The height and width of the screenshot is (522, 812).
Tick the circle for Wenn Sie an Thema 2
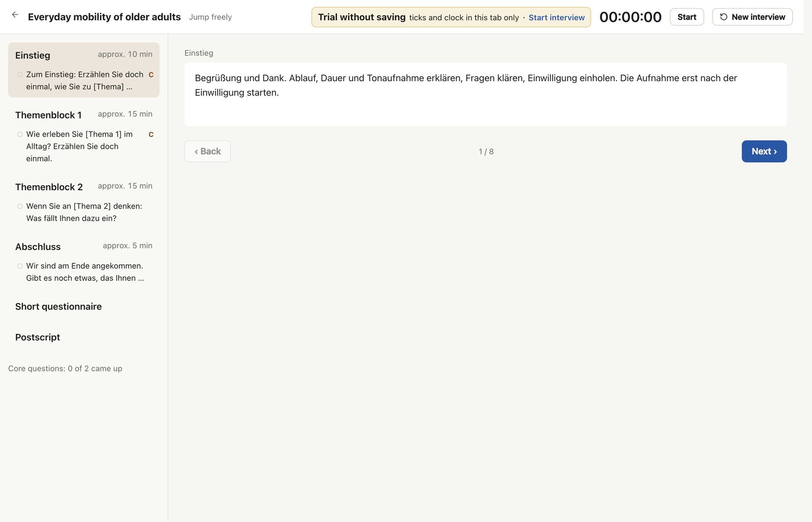point(20,206)
